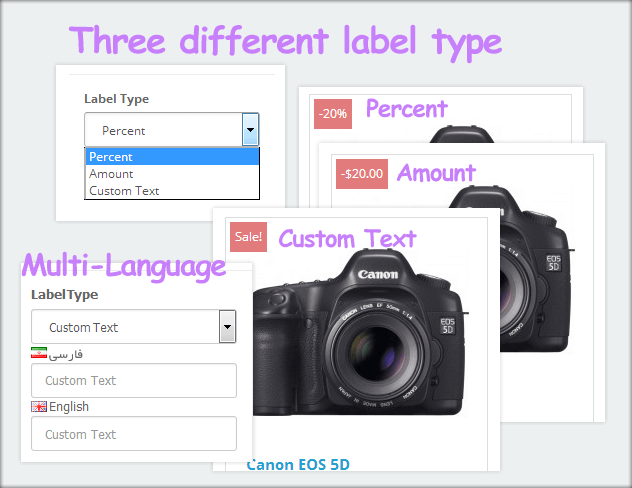This screenshot has height=488, width=632.
Task: Click the purple Multi-Language heading
Action: click(x=124, y=266)
